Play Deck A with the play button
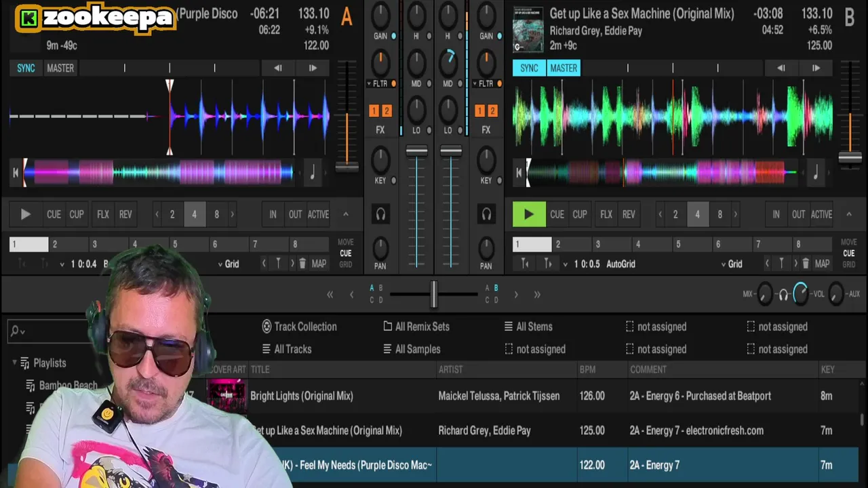868x488 pixels. (x=25, y=214)
